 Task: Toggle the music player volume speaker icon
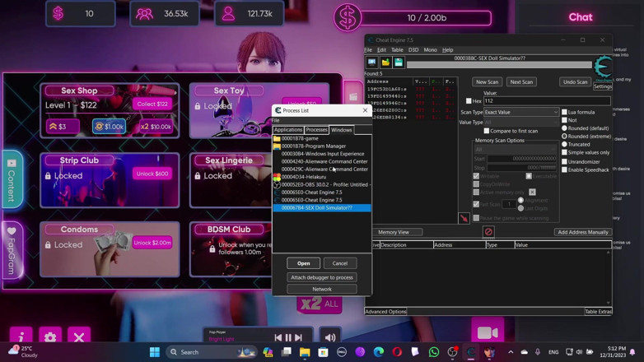pos(329,337)
